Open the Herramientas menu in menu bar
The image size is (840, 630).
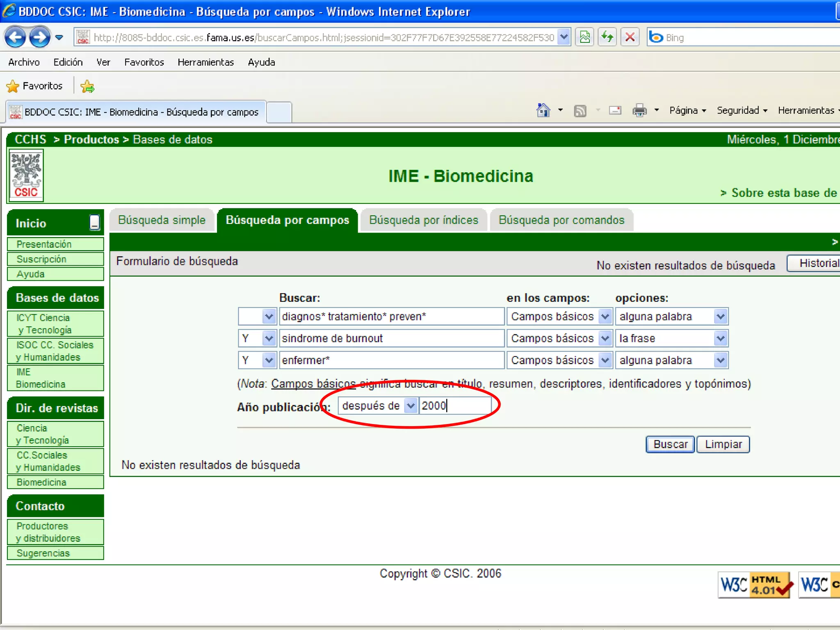click(205, 62)
